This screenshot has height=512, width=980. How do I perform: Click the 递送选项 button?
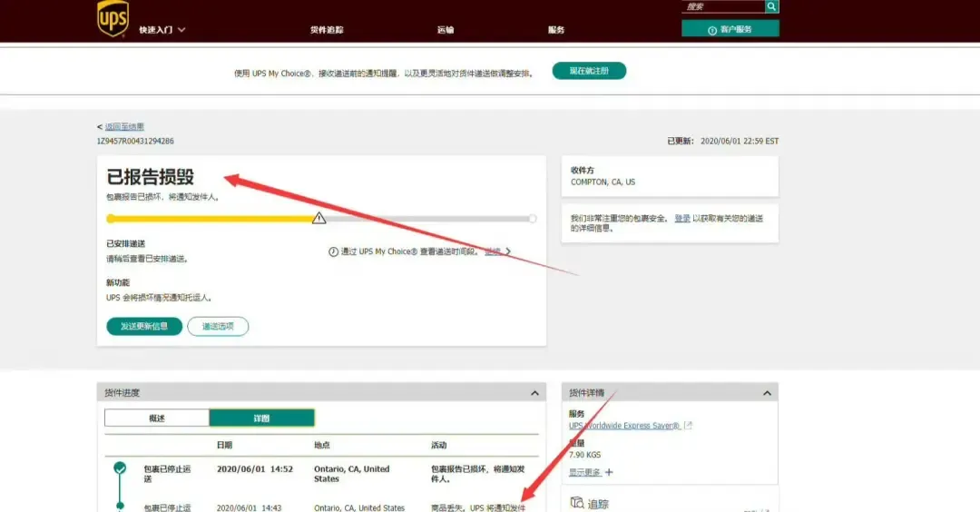tap(218, 326)
